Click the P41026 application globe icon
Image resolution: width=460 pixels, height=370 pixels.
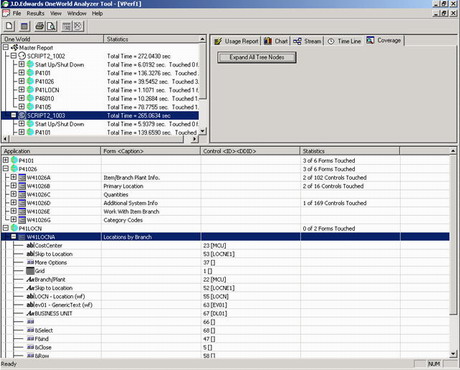(x=14, y=169)
